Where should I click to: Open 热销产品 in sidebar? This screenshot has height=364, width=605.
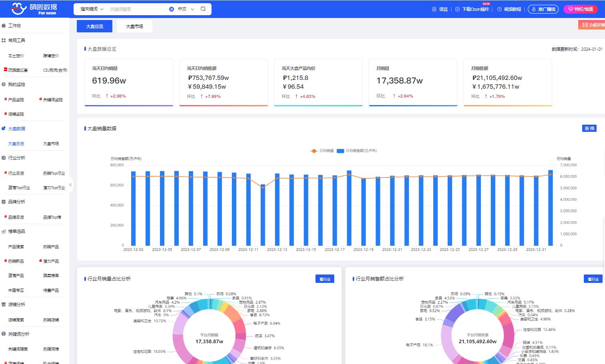(x=51, y=247)
